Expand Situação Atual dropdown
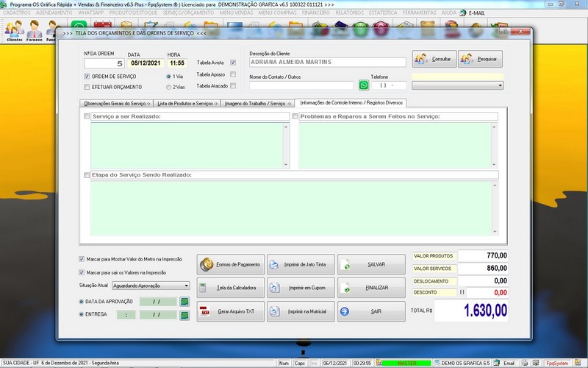Screen dimensions: 588x368 coord(186,286)
